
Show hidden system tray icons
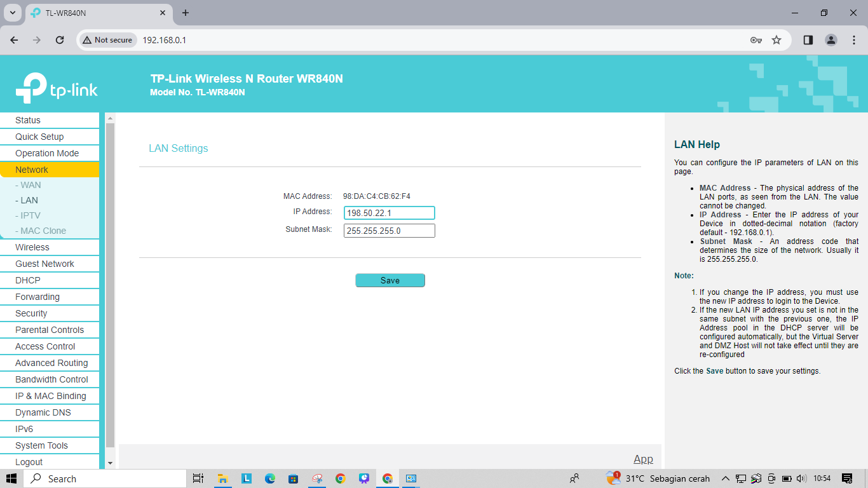tap(726, 478)
